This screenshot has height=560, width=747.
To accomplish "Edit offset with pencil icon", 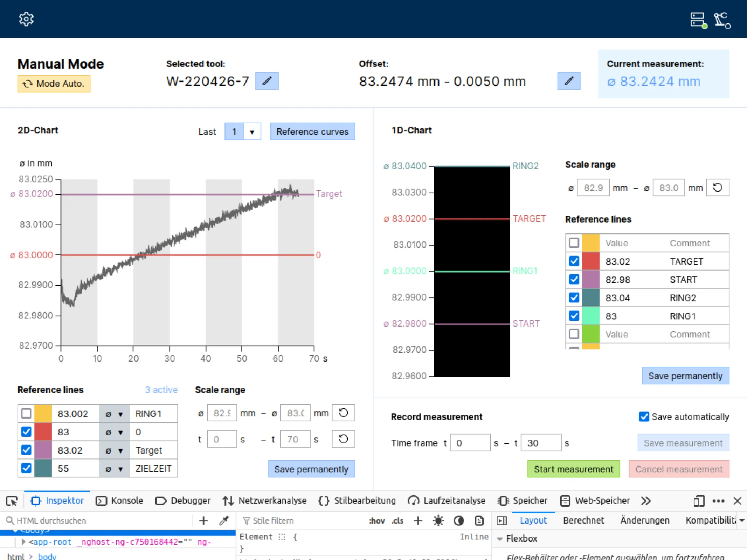I will click(569, 81).
